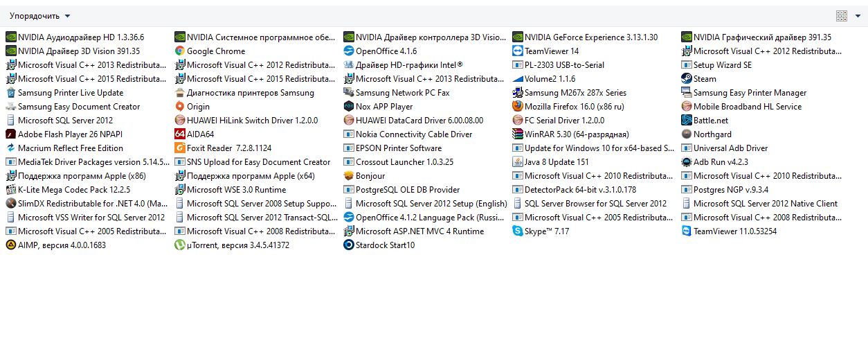Select Поддержка программ Apple (x86) entry
The image size is (868, 343).
[75, 176]
